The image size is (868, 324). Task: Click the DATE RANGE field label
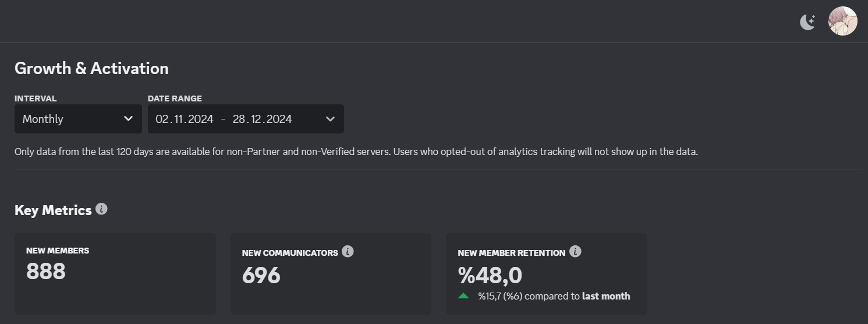click(175, 98)
